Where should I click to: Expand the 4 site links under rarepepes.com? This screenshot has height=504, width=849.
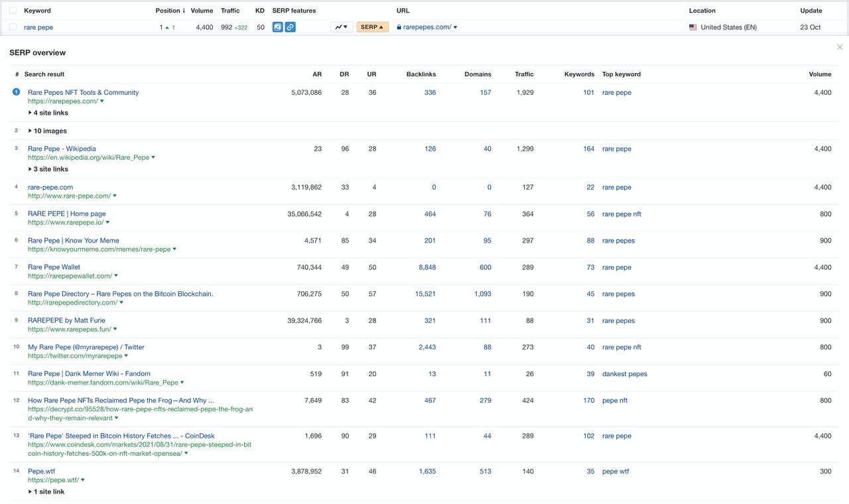tap(48, 113)
